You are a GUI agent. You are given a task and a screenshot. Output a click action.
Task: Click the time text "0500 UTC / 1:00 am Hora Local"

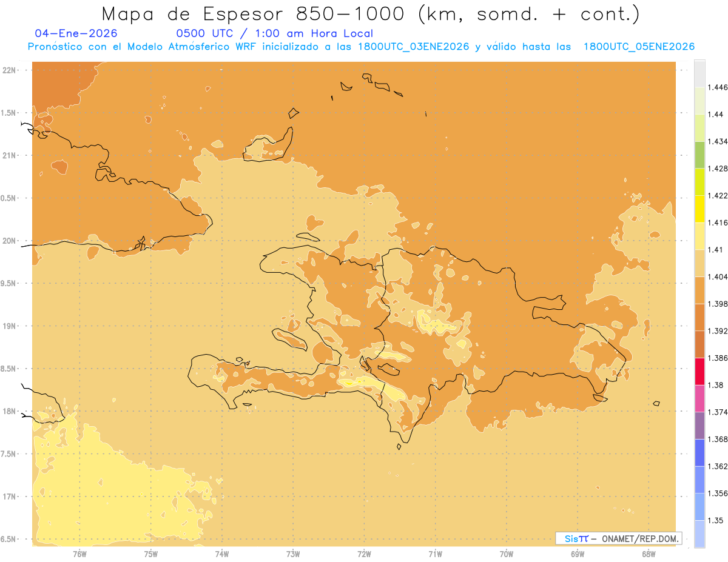tap(274, 34)
